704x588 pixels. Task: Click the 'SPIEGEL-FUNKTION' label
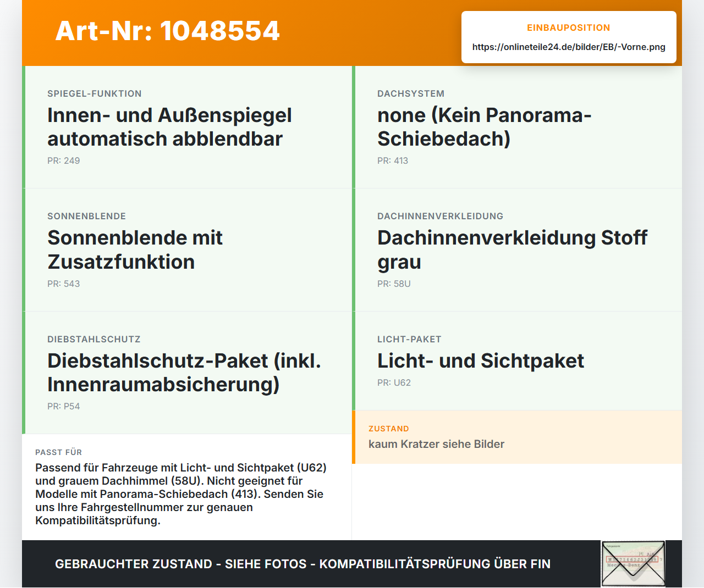click(95, 93)
